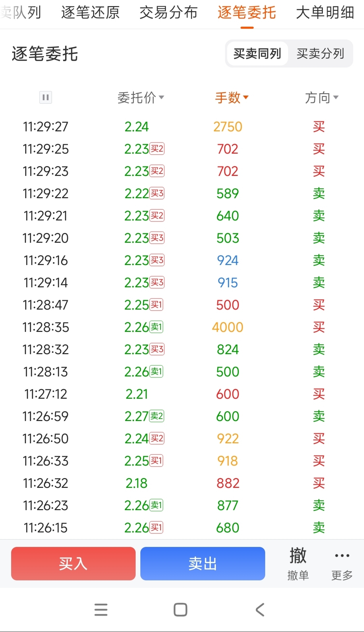Viewport: 364px width, 632px height.
Task: Go to the 逐笔还原 tab
Action: point(90,13)
